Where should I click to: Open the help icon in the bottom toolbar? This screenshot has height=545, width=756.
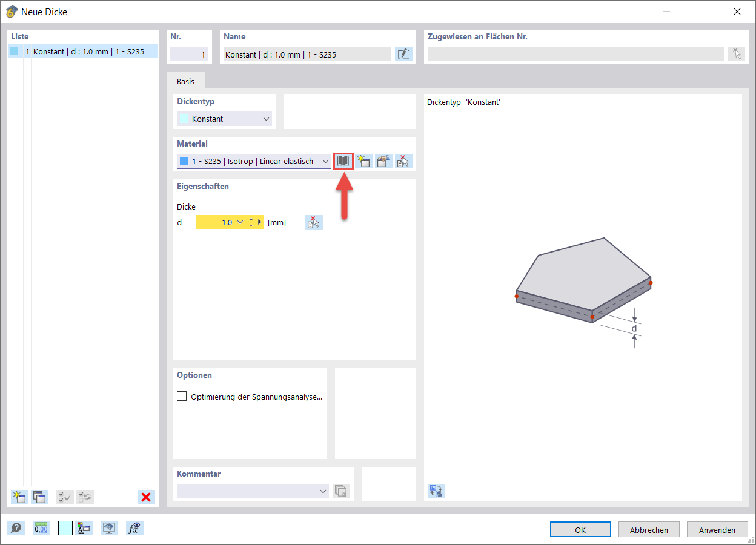[x=16, y=527]
